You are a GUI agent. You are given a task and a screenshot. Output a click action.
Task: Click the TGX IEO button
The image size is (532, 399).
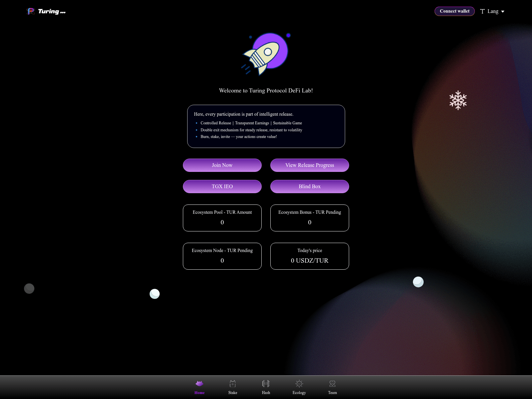[x=222, y=186]
